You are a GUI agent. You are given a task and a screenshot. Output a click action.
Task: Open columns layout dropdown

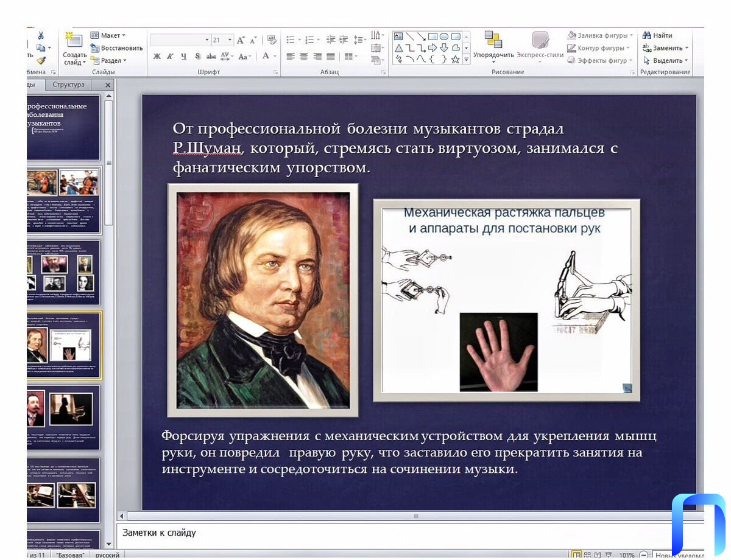click(350, 56)
